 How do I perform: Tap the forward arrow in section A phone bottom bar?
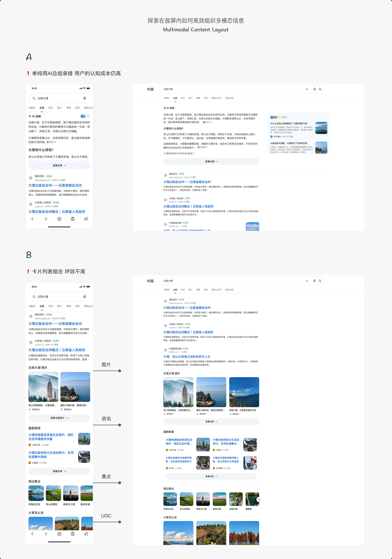coord(46,219)
